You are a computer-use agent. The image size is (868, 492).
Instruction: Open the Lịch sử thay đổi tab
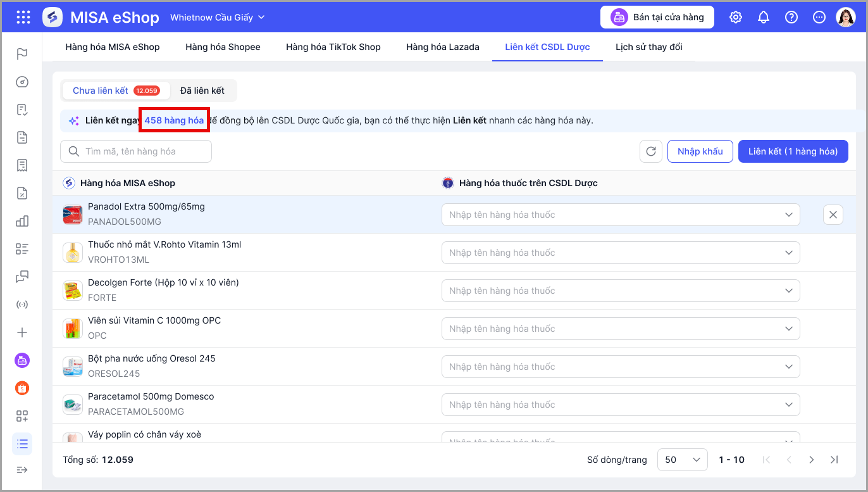coord(649,47)
